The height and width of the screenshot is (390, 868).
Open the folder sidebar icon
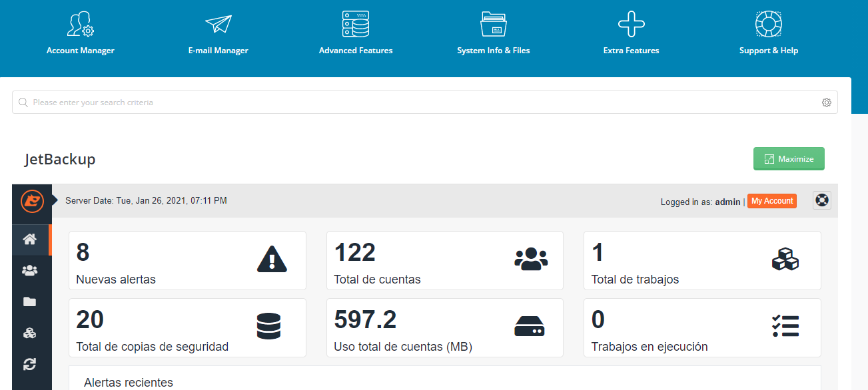[x=30, y=301]
